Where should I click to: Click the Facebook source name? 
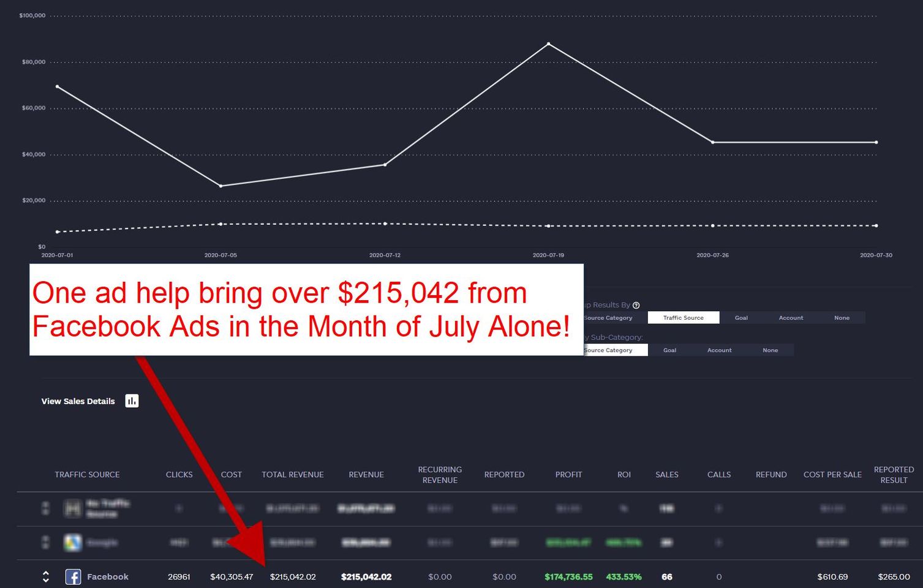pyautogui.click(x=108, y=577)
